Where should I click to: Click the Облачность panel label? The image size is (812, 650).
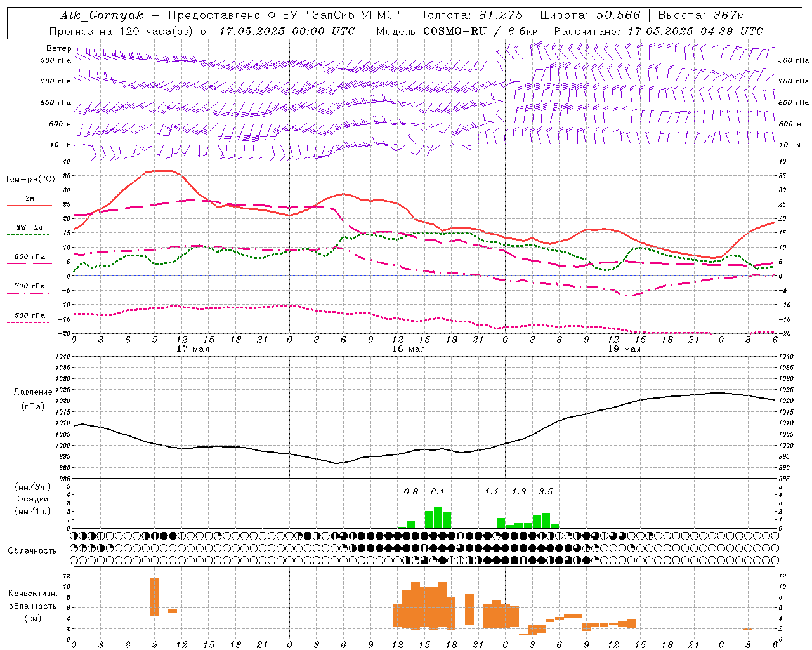32,551
